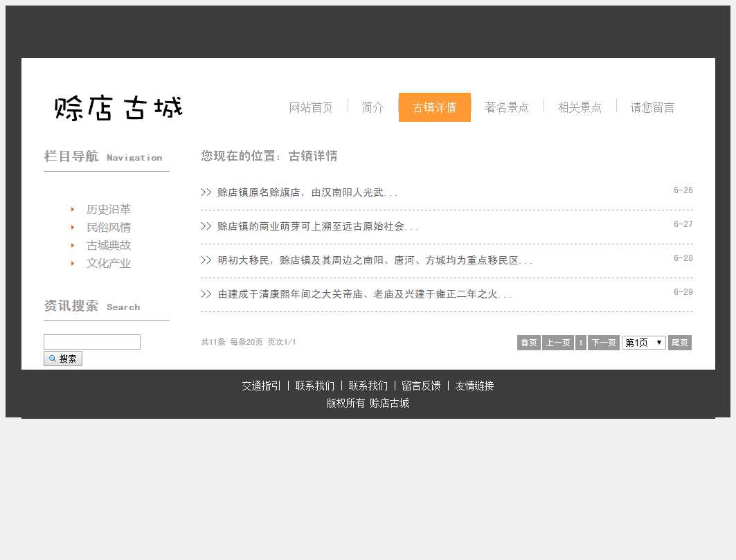Select the 古镇详情 highlighted tab
The height and width of the screenshot is (560, 736).
[x=434, y=107]
